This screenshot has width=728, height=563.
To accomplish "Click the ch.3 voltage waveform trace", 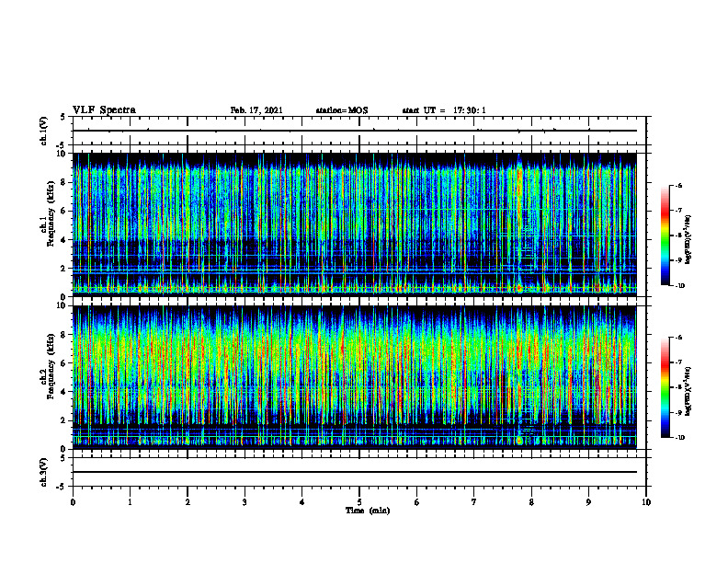I will click(355, 472).
